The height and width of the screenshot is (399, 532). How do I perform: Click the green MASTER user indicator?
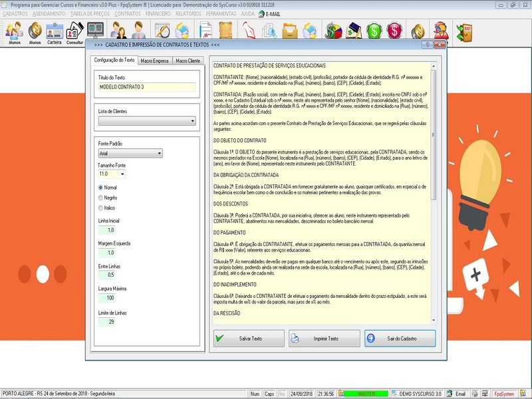(366, 394)
